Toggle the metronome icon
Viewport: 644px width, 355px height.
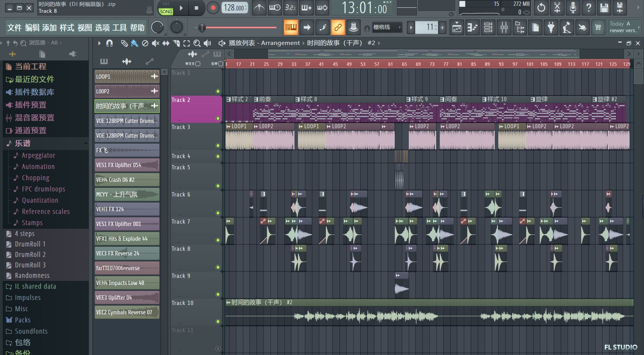point(259,7)
